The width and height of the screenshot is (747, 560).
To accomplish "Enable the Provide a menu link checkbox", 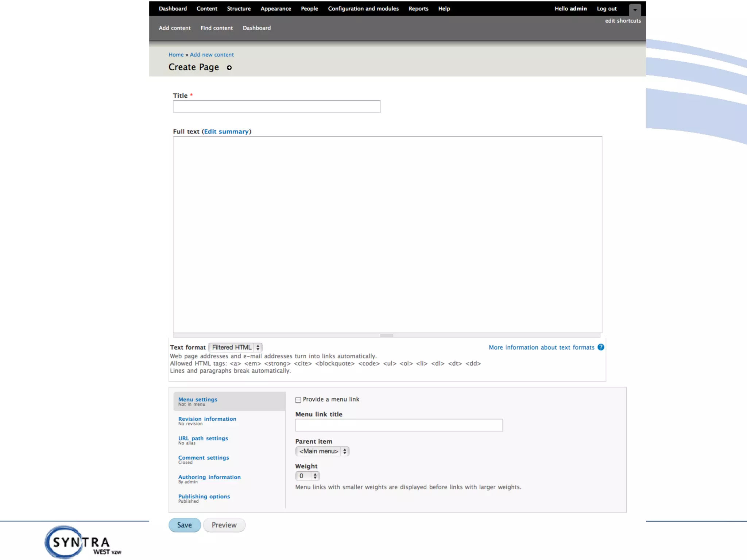I will [298, 400].
